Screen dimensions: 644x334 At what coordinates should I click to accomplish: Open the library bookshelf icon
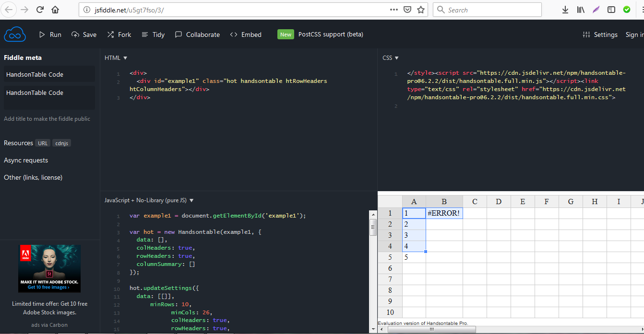pyautogui.click(x=581, y=10)
